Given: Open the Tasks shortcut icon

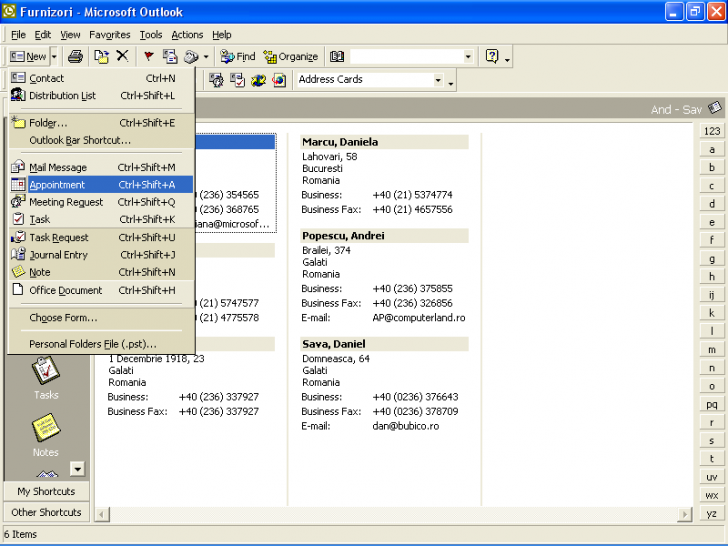Looking at the screenshot, I should pyautogui.click(x=46, y=370).
